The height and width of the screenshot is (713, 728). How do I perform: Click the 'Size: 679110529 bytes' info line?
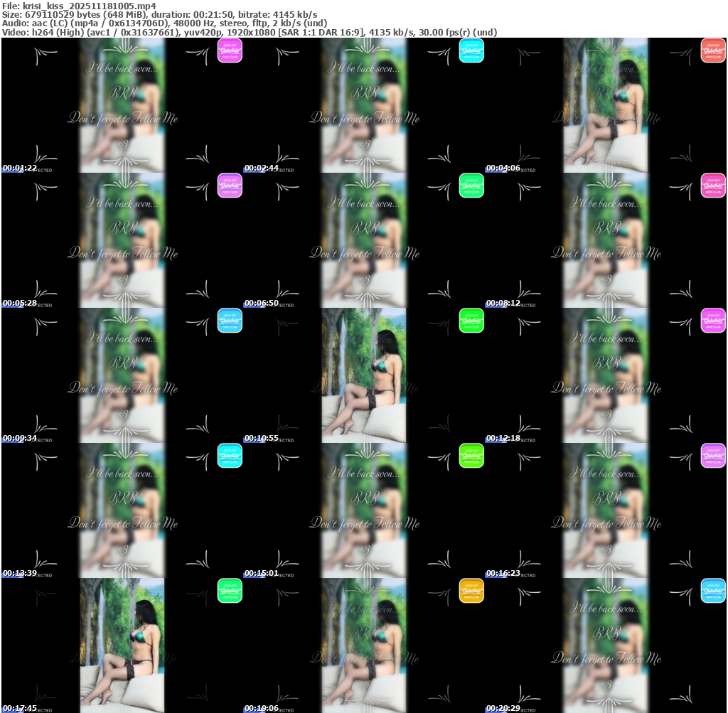160,14
